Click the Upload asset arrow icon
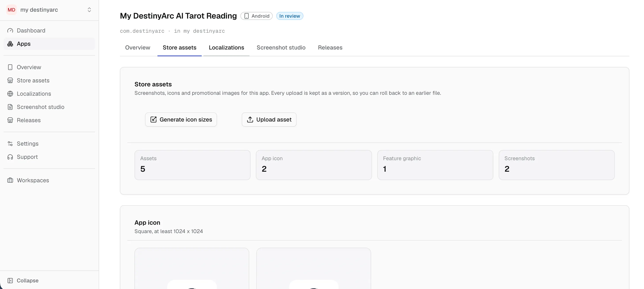 [x=250, y=120]
